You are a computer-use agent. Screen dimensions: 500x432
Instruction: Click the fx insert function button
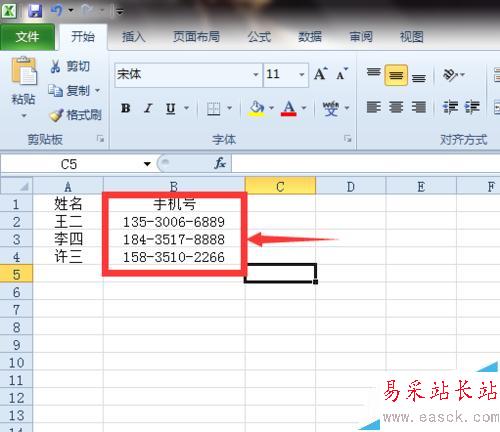click(x=220, y=163)
